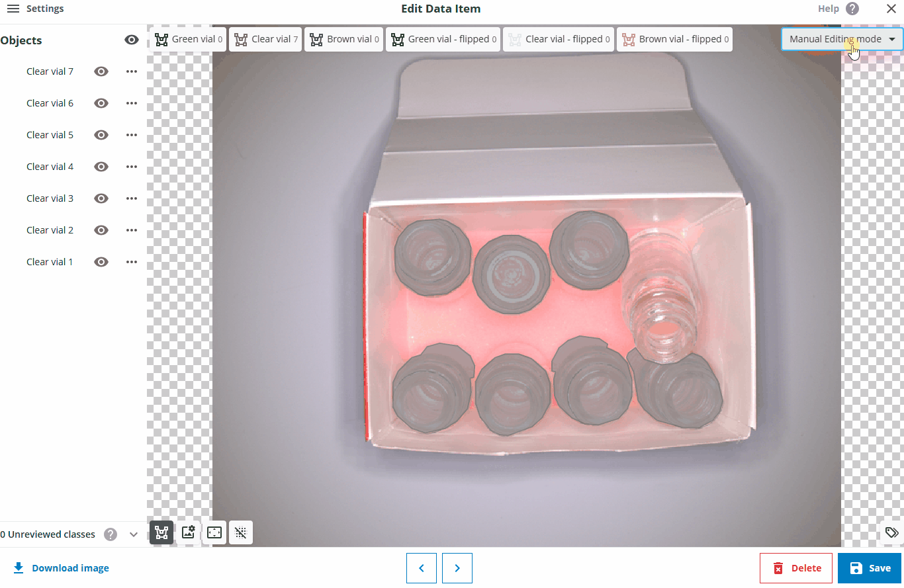Viewport: 904px width, 588px height.
Task: Toggle visibility of all Objects
Action: point(132,40)
